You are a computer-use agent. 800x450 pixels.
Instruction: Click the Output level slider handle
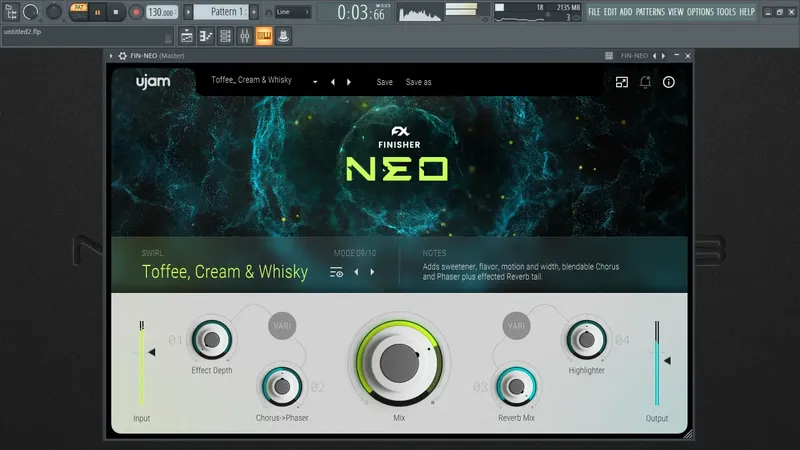pyautogui.click(x=667, y=361)
